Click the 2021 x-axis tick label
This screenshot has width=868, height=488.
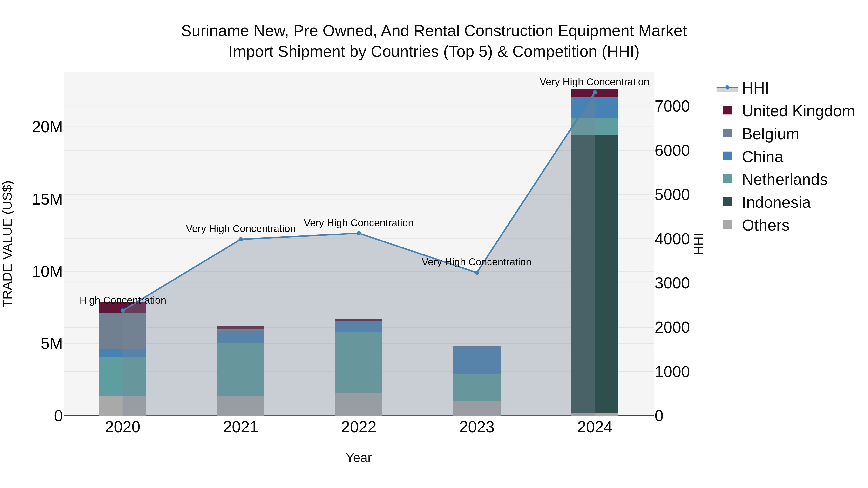241,427
